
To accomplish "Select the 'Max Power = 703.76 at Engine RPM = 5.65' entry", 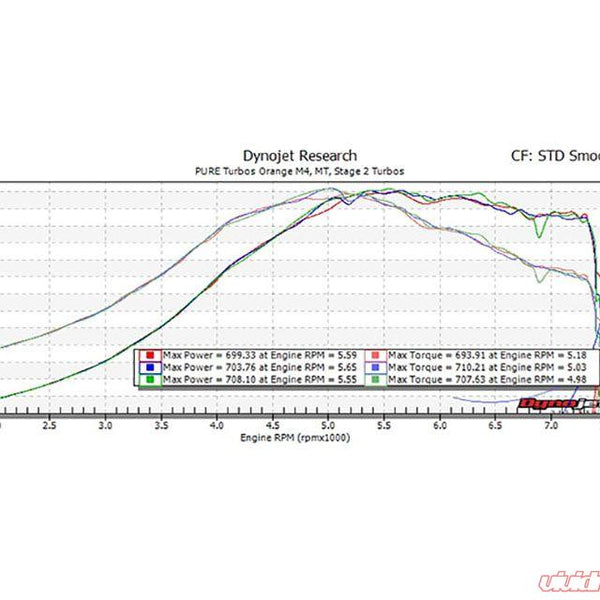I will (x=260, y=367).
